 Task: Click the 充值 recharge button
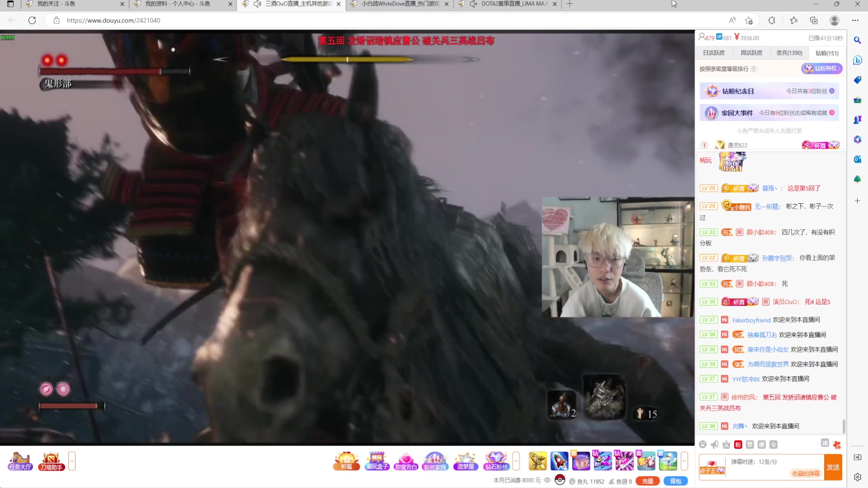click(647, 481)
